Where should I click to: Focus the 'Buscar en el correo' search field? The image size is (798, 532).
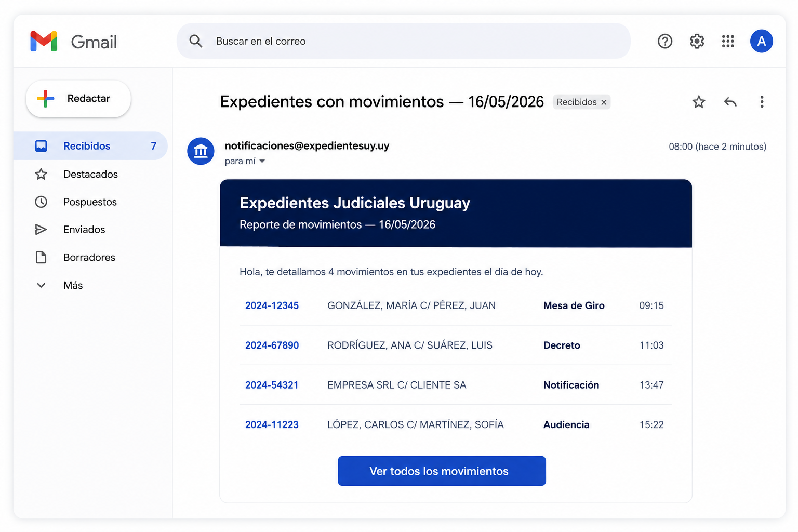click(x=404, y=41)
